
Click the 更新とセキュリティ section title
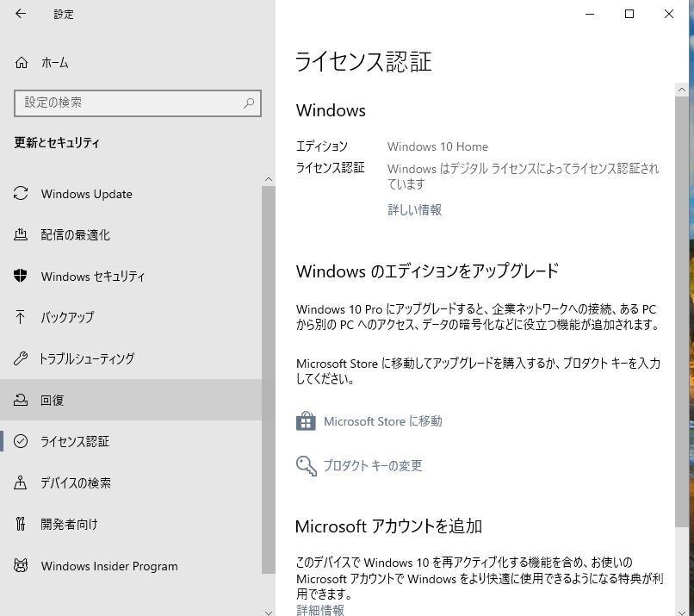click(x=57, y=143)
